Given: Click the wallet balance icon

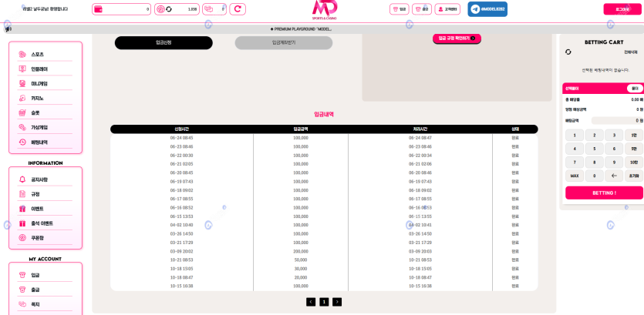Looking at the screenshot, I should click(99, 9).
